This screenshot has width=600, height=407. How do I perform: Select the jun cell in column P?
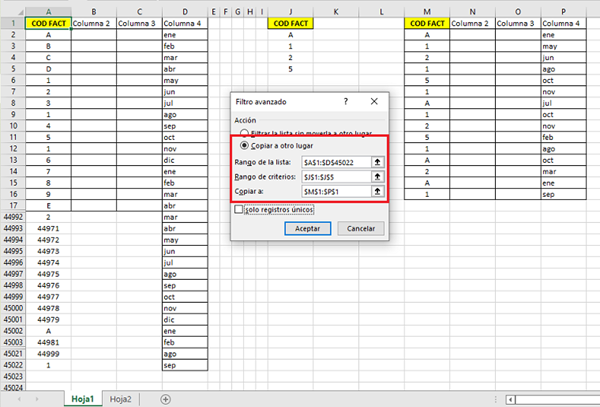click(x=564, y=57)
